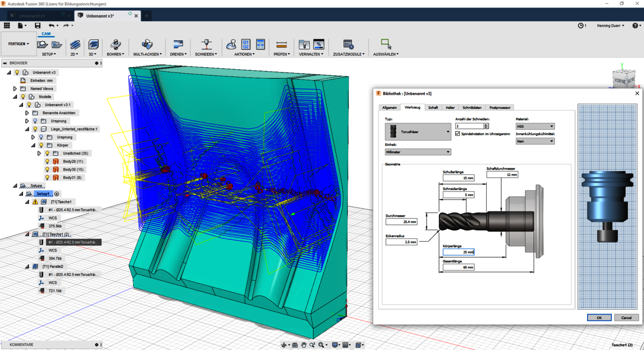The height and width of the screenshot is (350, 644).
Task: Switch to the Schaft tab
Action: [433, 107]
